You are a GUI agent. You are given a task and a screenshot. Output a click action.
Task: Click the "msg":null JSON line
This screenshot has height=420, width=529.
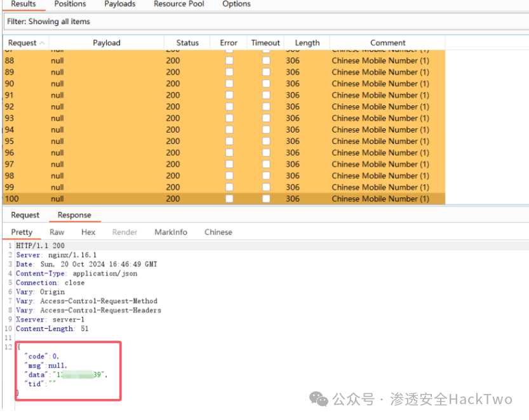point(46,365)
